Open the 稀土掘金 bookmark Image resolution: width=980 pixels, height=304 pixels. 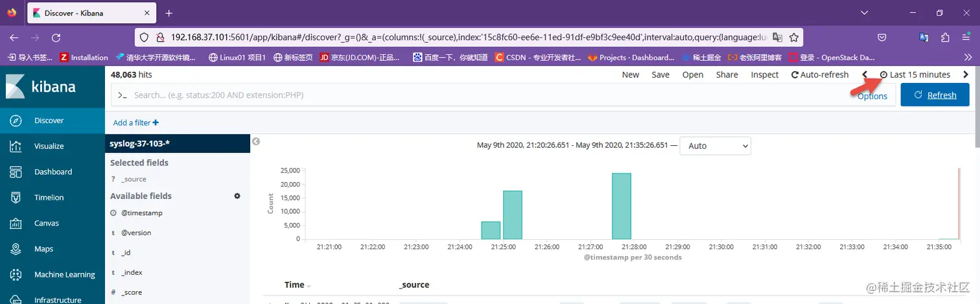(701, 57)
